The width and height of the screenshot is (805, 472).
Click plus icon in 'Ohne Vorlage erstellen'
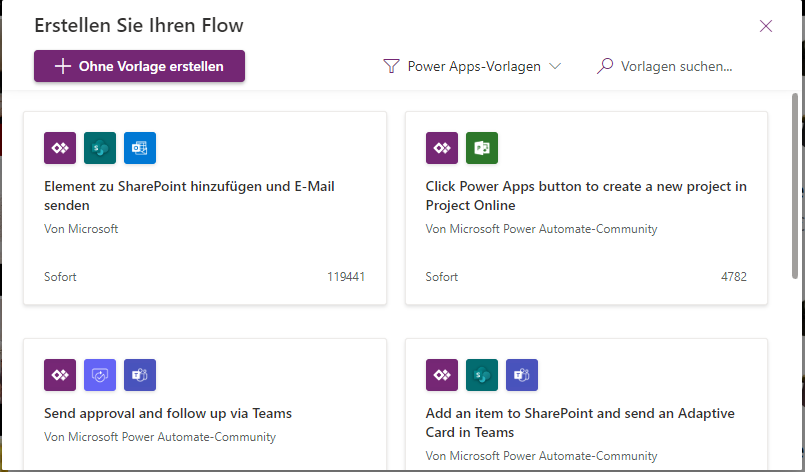(63, 66)
